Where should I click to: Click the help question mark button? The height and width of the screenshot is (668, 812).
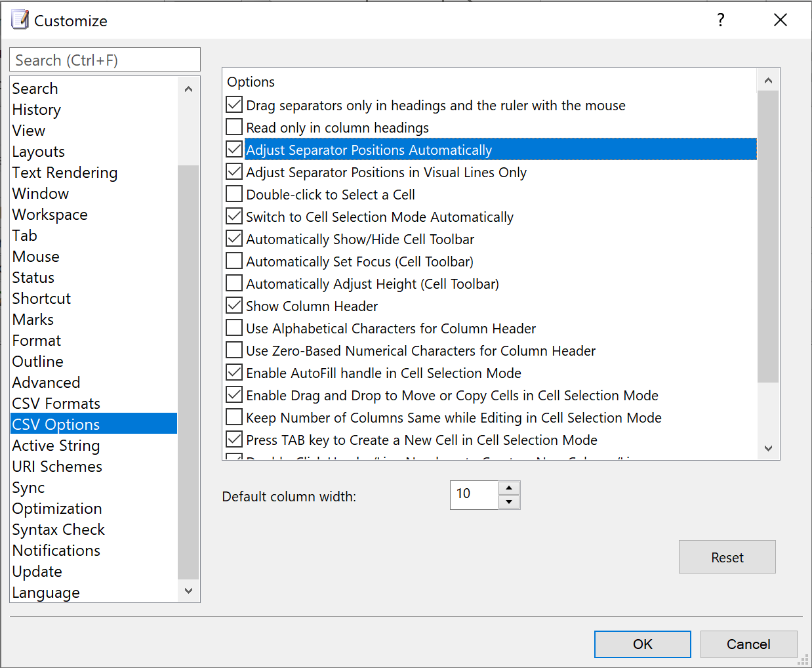pos(721,20)
